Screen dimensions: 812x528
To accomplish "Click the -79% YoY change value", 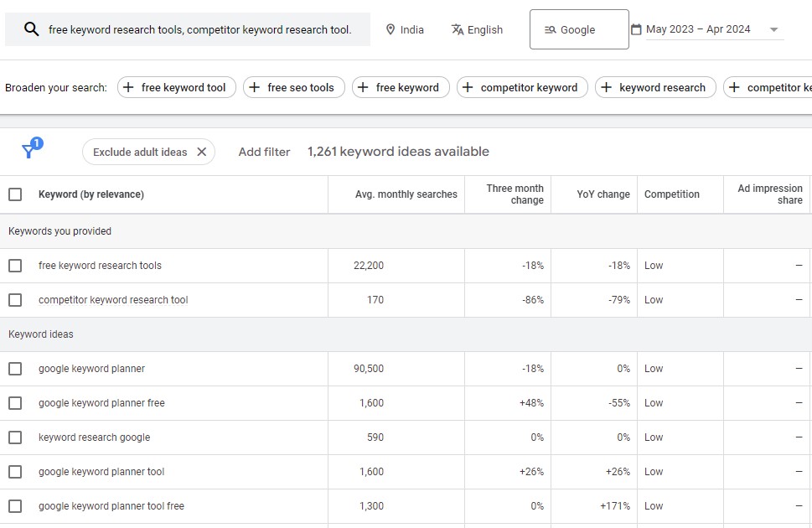I will pos(619,300).
